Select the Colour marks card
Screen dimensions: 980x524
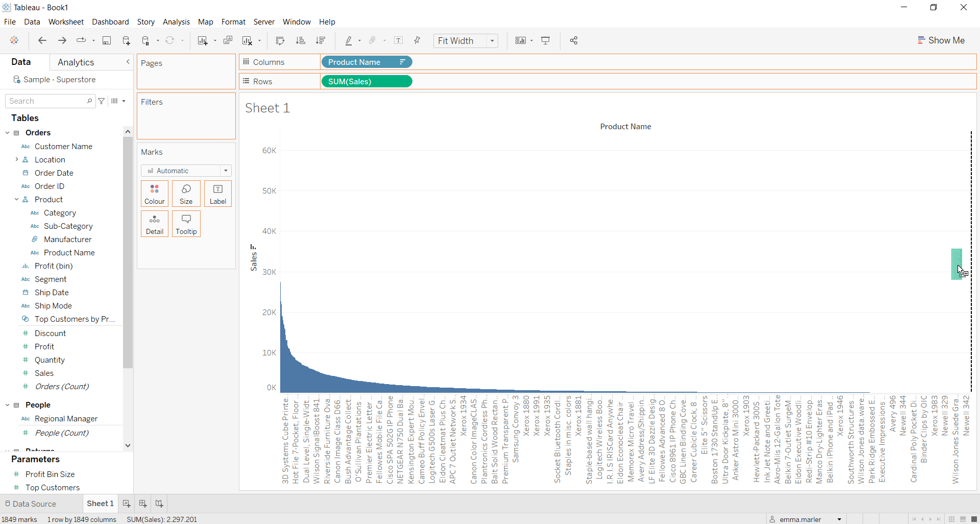coord(154,194)
